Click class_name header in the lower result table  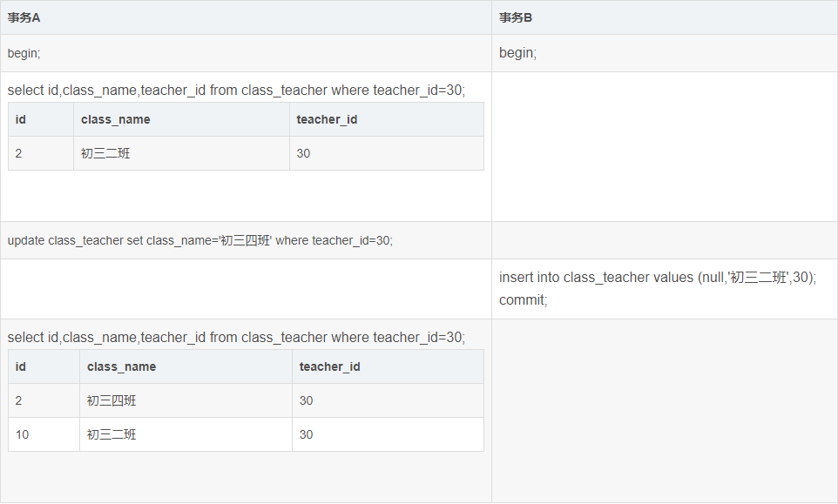pos(121,366)
